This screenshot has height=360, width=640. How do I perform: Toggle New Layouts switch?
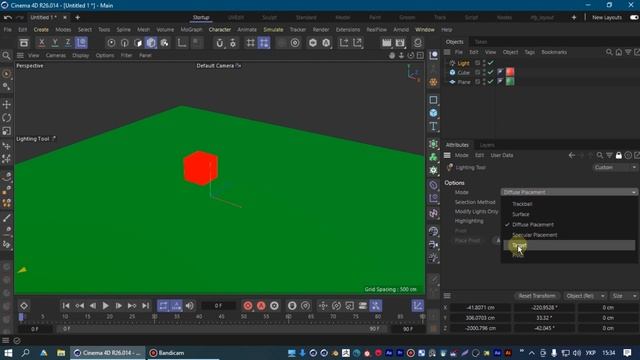pyautogui.click(x=634, y=18)
